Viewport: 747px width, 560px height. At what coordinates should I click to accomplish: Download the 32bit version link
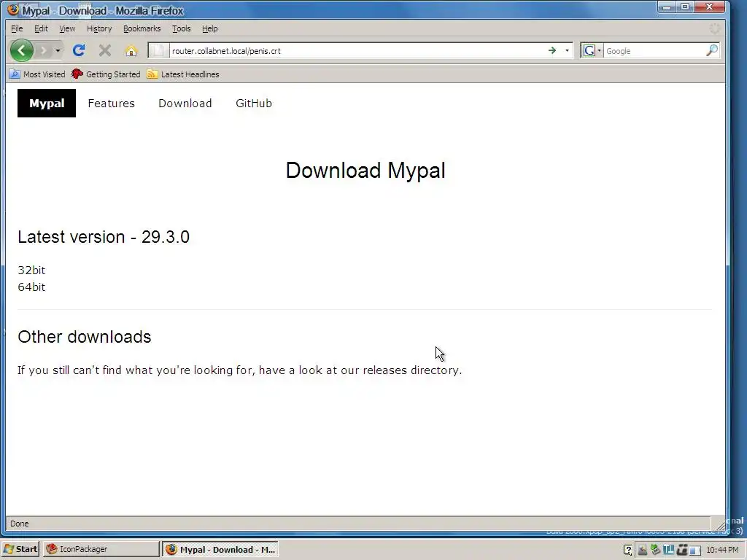pyautogui.click(x=31, y=270)
